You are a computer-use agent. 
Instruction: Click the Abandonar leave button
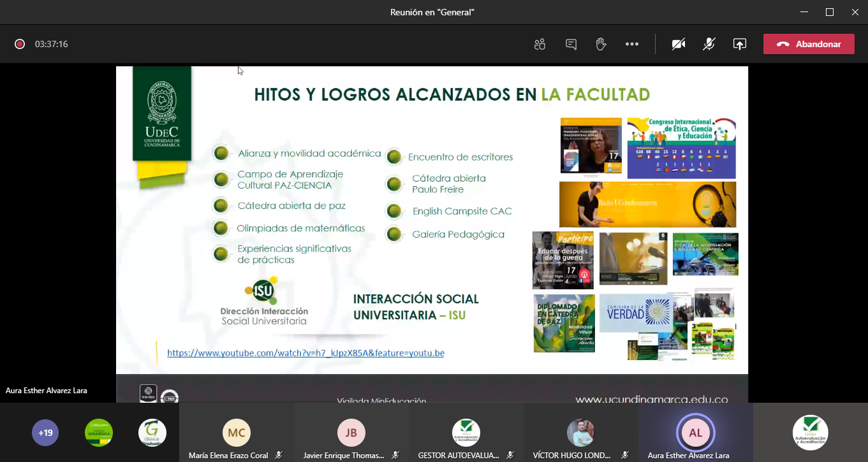point(809,44)
